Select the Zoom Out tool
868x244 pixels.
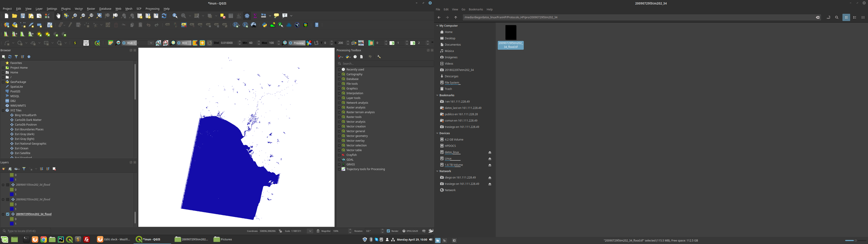[x=83, y=16]
